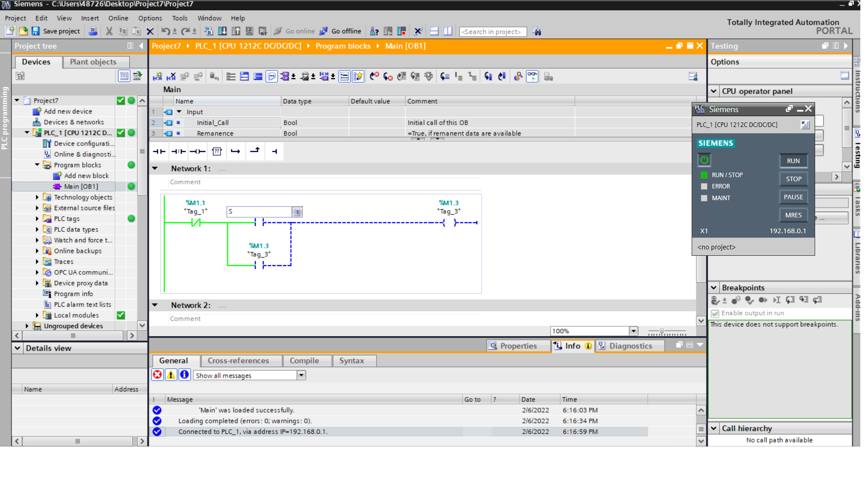Close the branch in the ladder
This screenshot has height=488, width=868.
255,151
